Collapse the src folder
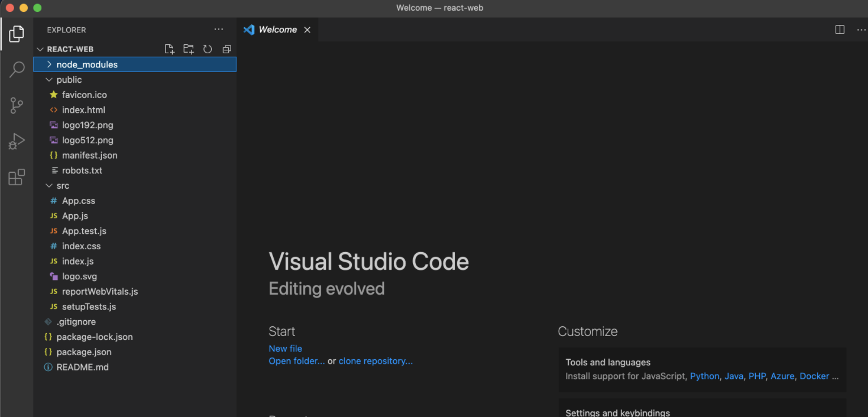 click(x=135, y=186)
